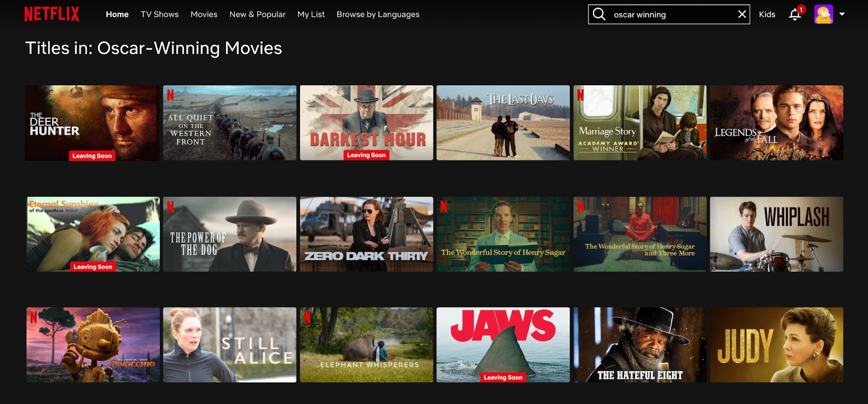Image resolution: width=868 pixels, height=404 pixels.
Task: Click Netflix N logo on Elephant Whisperers
Action: [x=307, y=317]
